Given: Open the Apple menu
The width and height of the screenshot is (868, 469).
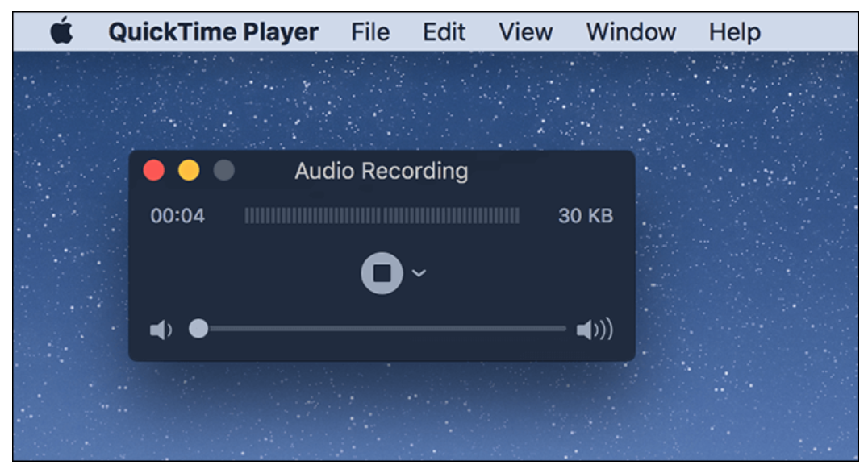Looking at the screenshot, I should 61,31.
